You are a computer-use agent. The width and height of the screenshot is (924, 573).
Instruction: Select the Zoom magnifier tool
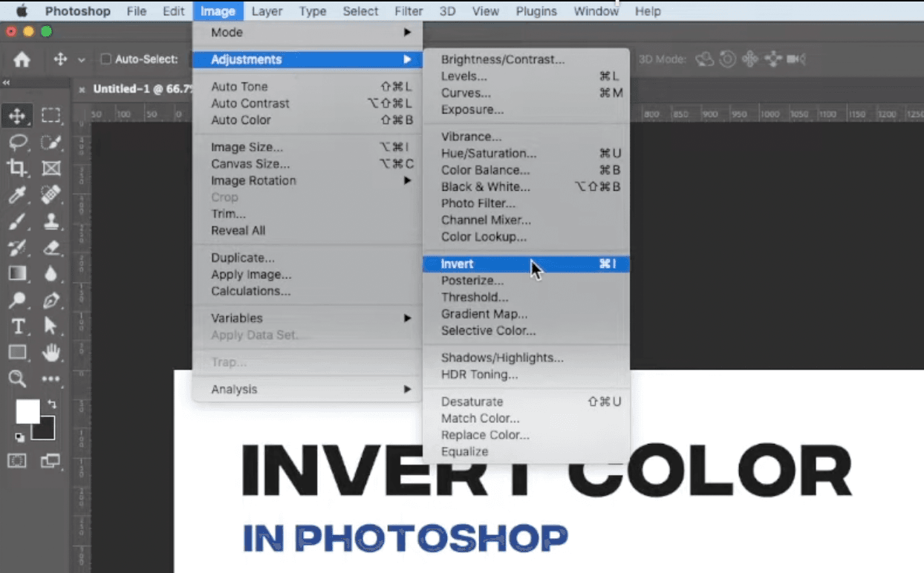click(16, 379)
